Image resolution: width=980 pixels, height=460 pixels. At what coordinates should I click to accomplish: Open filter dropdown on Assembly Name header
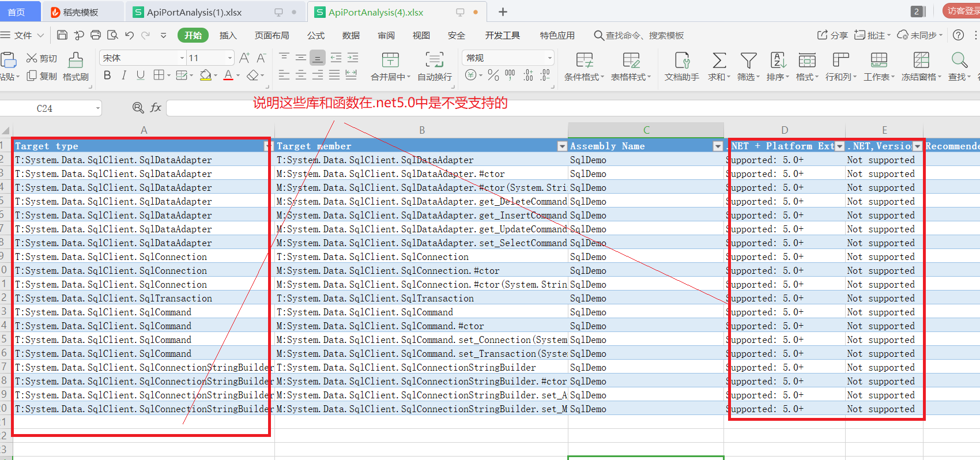[x=718, y=146]
